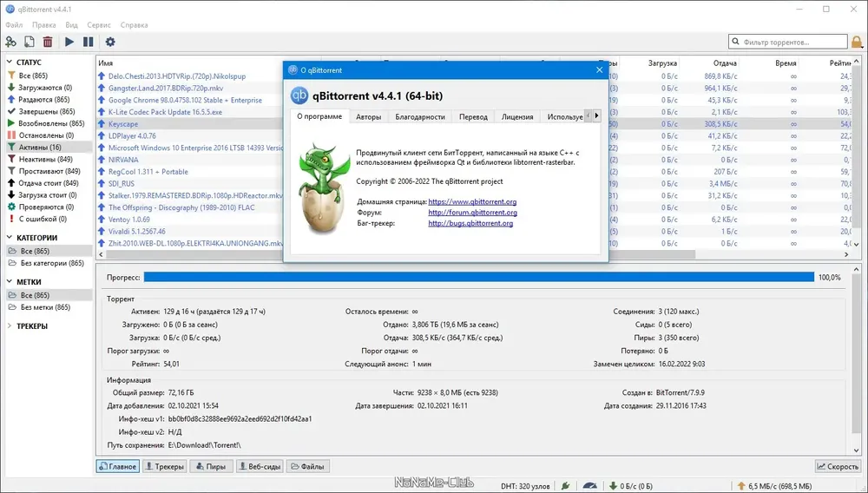Open the https://www.qbittorrent.org homepage link

tap(472, 202)
